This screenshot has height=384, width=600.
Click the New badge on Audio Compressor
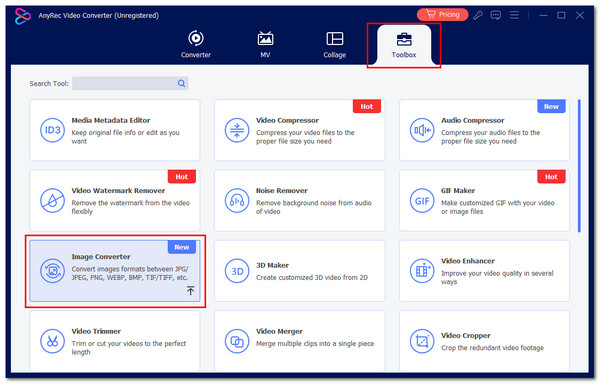(x=551, y=106)
